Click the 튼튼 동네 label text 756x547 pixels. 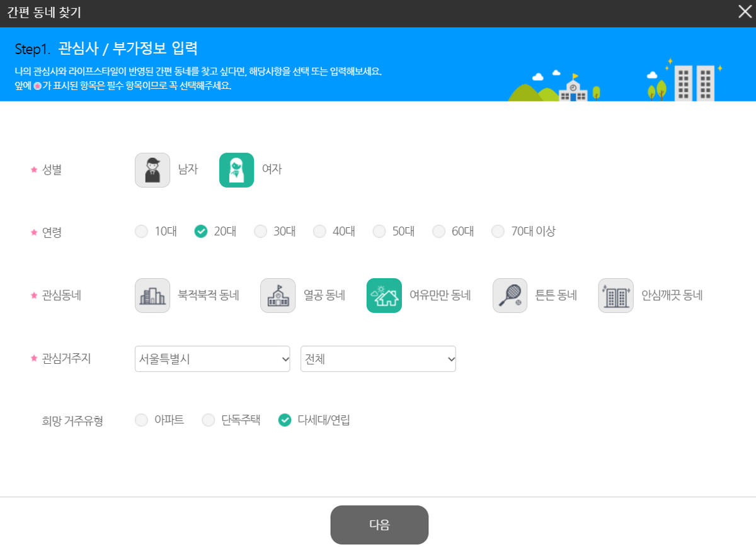[556, 295]
